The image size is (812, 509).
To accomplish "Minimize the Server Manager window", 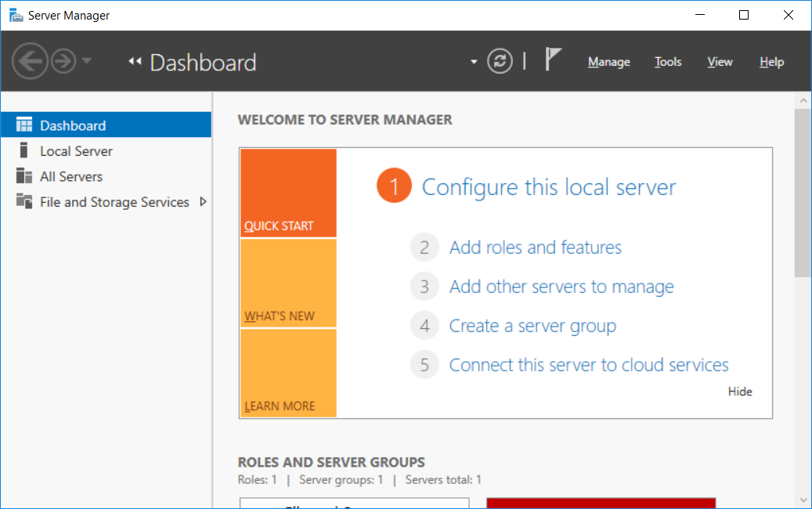I will click(699, 15).
